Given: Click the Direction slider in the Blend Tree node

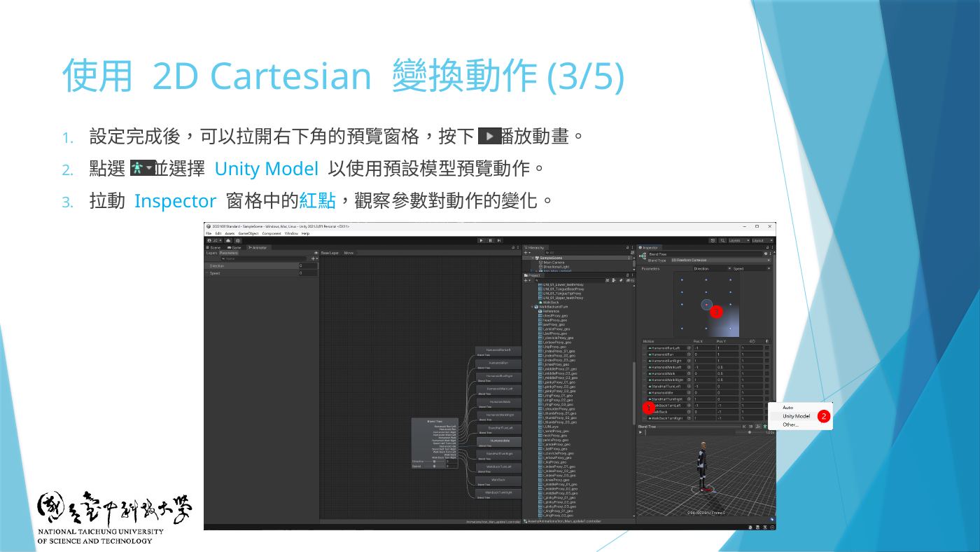Looking at the screenshot, I should click(435, 462).
